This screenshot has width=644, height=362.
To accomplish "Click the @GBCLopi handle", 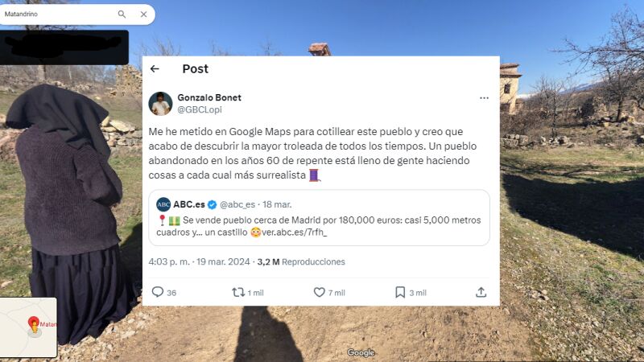I will click(x=200, y=109).
